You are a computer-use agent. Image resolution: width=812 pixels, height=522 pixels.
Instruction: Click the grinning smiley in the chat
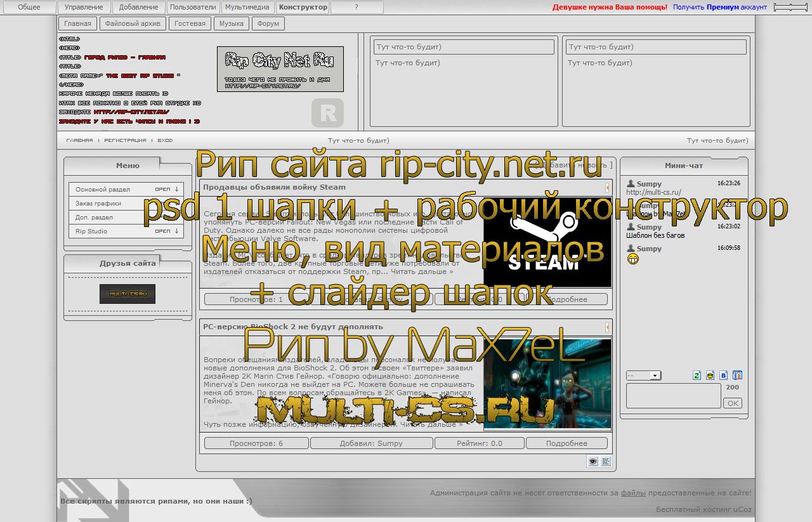coord(632,259)
